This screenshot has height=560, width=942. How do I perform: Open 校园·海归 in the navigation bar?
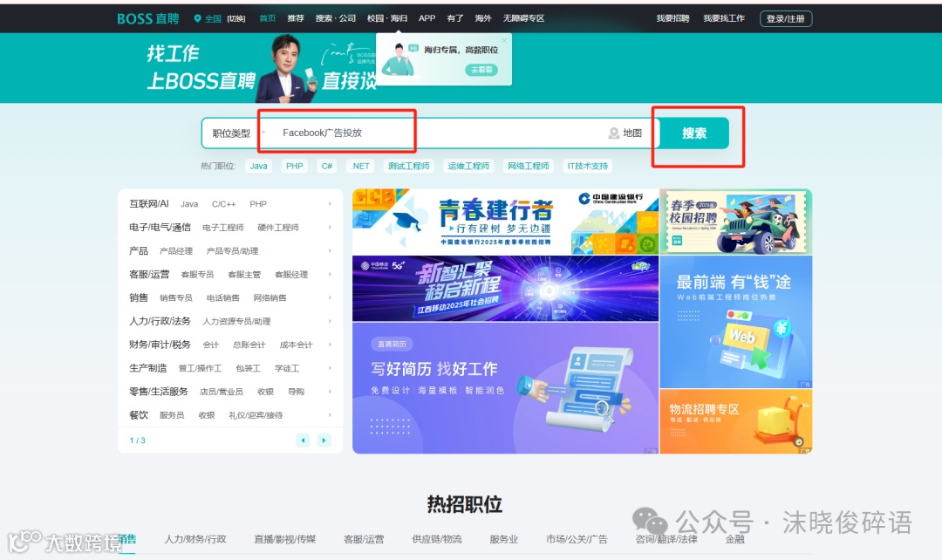tap(387, 18)
